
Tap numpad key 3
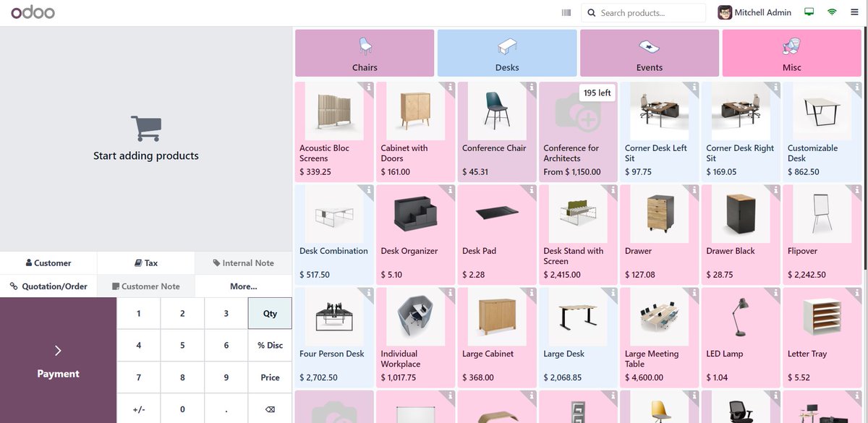tap(226, 314)
